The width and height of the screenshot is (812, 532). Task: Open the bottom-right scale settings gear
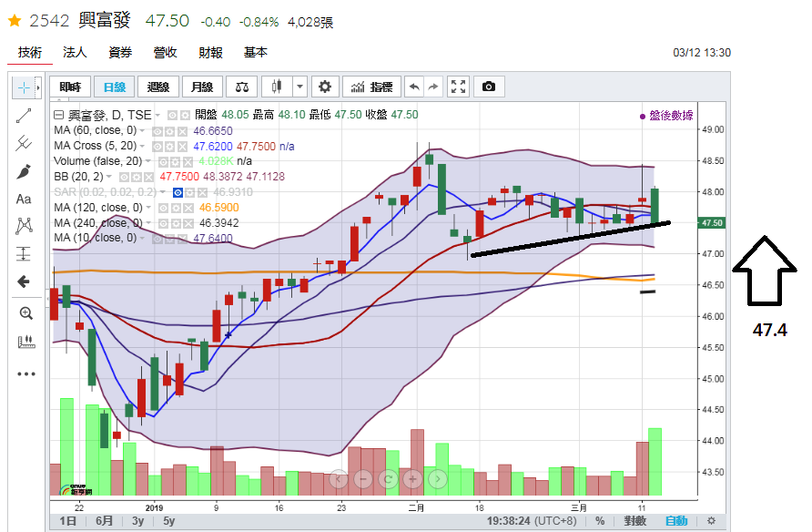click(712, 520)
